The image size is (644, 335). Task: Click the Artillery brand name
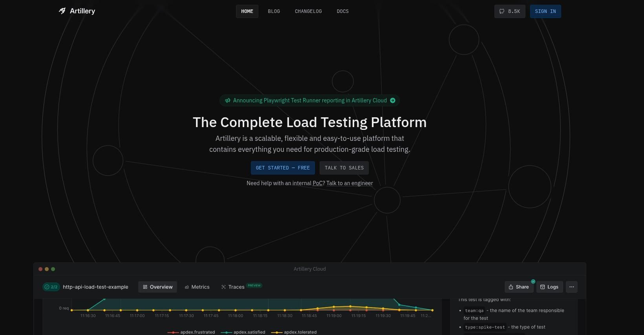[82, 11]
